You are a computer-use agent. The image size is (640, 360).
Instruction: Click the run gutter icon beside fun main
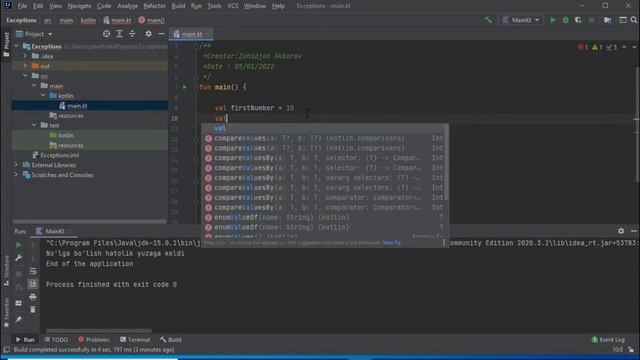click(184, 87)
